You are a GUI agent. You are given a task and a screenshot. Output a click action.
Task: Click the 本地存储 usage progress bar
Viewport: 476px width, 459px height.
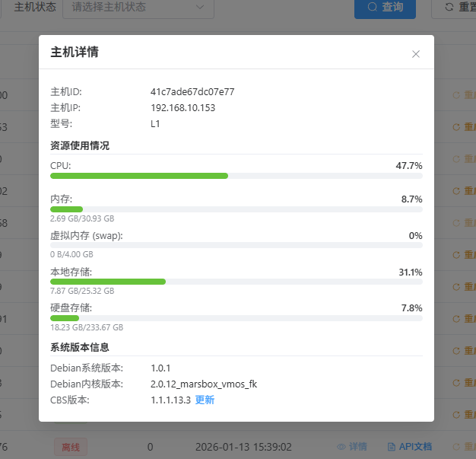(236, 282)
